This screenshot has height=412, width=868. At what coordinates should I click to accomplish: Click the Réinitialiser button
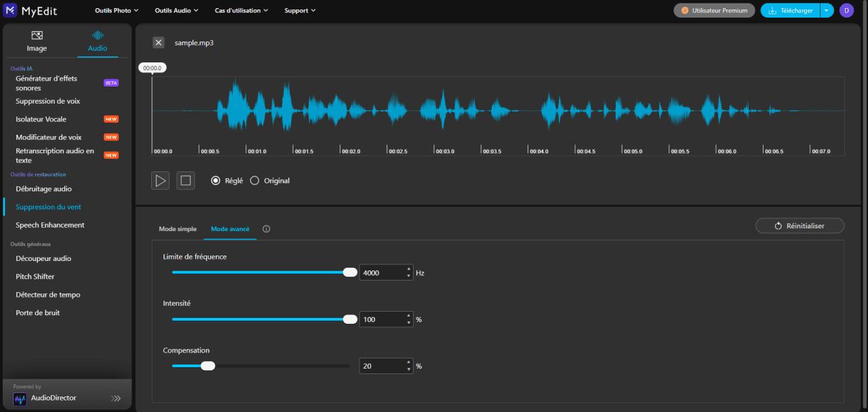(800, 226)
